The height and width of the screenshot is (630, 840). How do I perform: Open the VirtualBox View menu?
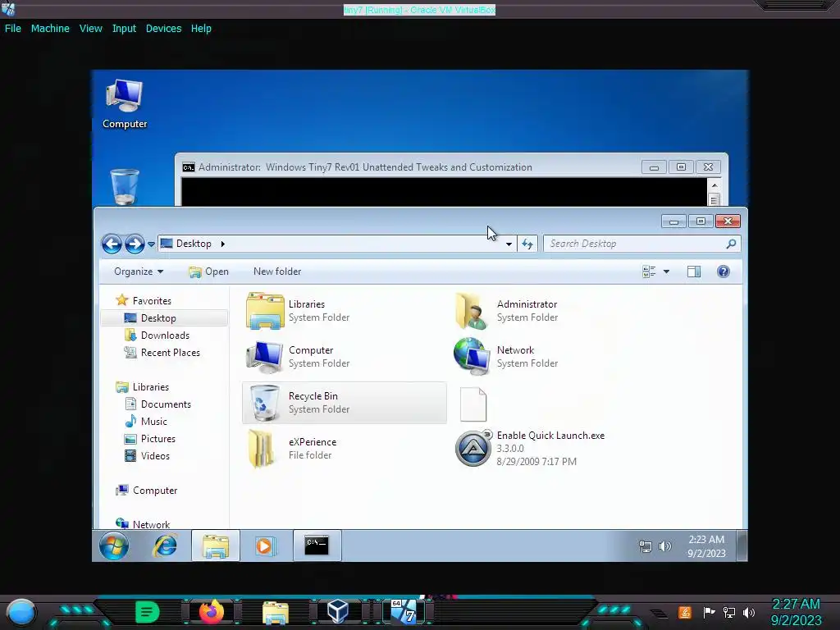tap(90, 29)
